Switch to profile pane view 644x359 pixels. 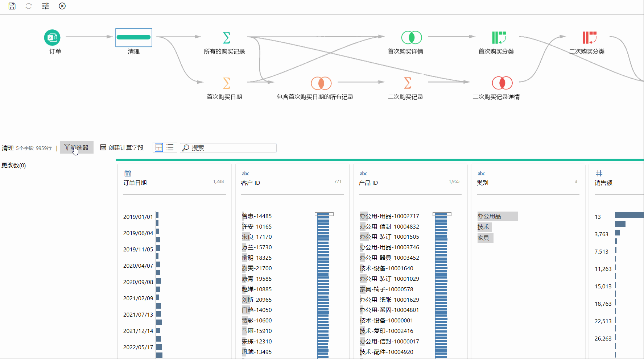click(159, 147)
